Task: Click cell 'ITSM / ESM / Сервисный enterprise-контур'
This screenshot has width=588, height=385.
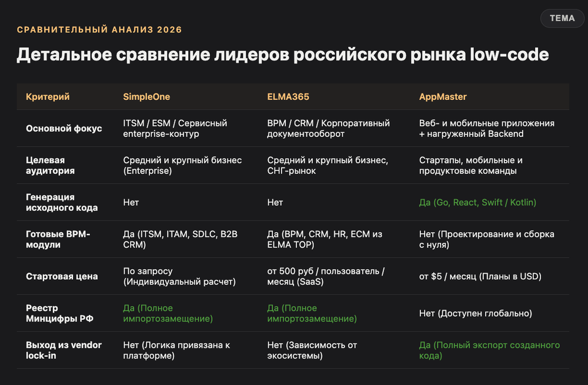Action: pyautogui.click(x=175, y=128)
